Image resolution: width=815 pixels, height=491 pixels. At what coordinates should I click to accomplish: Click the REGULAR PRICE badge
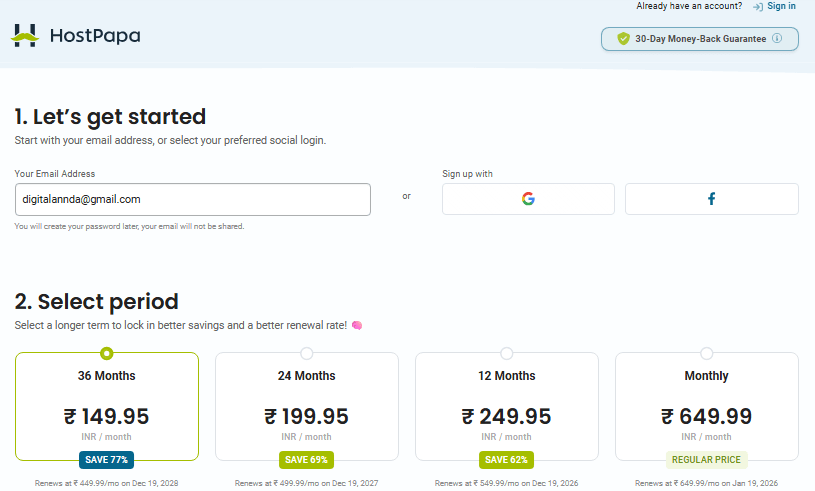tap(707, 460)
